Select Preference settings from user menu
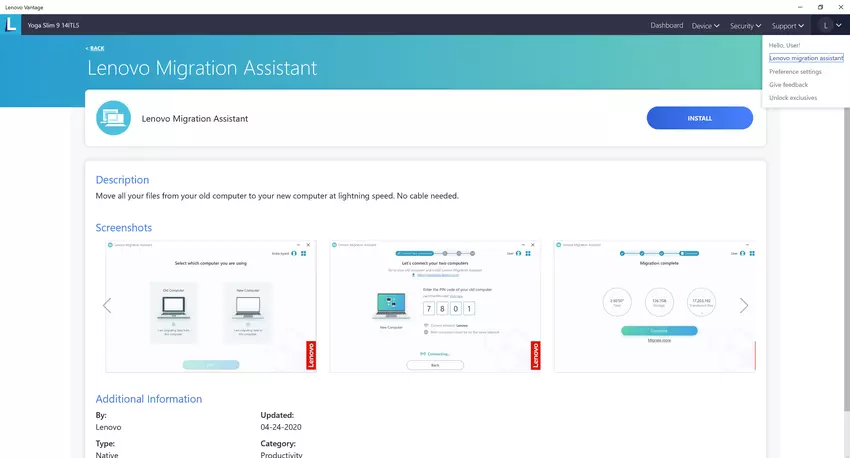The image size is (850, 458). click(x=795, y=72)
